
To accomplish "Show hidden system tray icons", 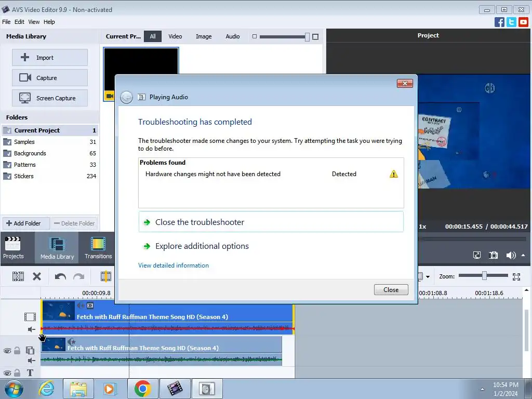I will [x=482, y=389].
